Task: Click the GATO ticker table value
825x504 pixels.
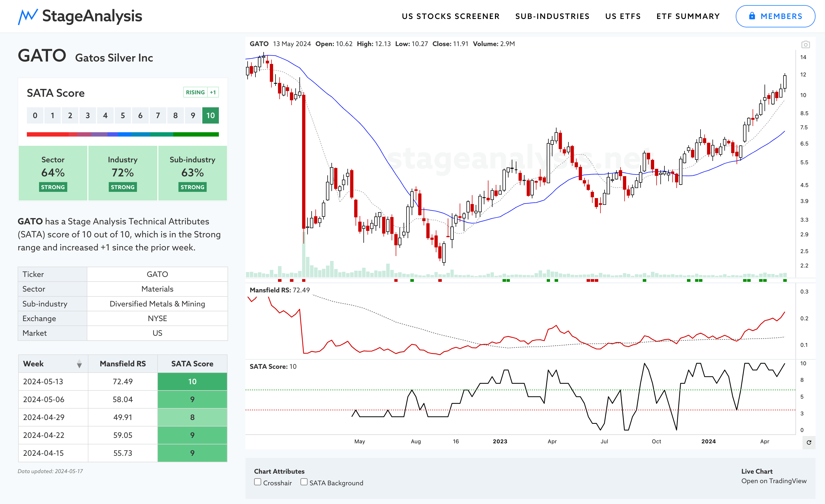Action: tap(157, 274)
